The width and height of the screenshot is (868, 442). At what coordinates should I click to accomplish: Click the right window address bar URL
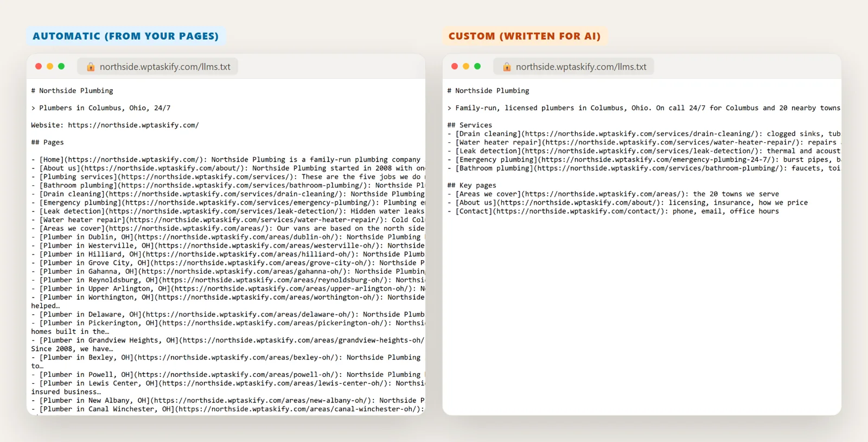point(581,67)
